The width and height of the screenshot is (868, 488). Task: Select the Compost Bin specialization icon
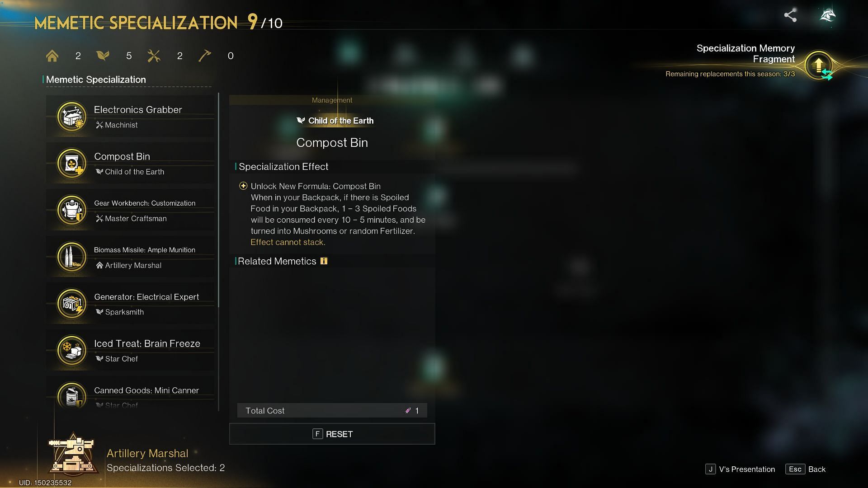pyautogui.click(x=71, y=164)
